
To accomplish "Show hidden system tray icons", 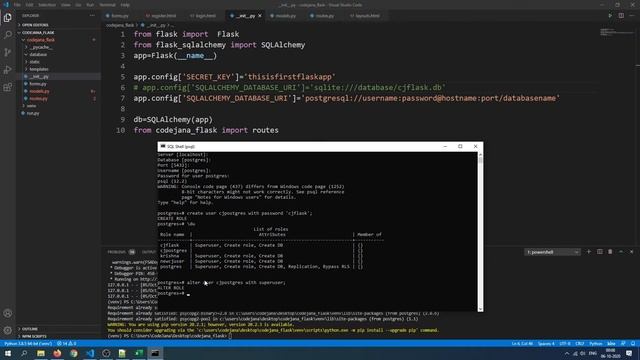I will click(567, 353).
